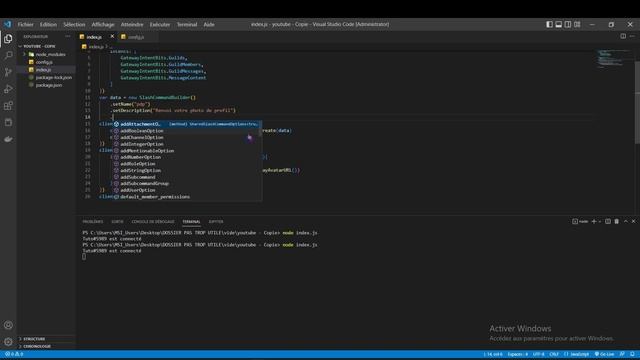Open config.js in the file explorer
The height and width of the screenshot is (360, 640).
pos(46,62)
